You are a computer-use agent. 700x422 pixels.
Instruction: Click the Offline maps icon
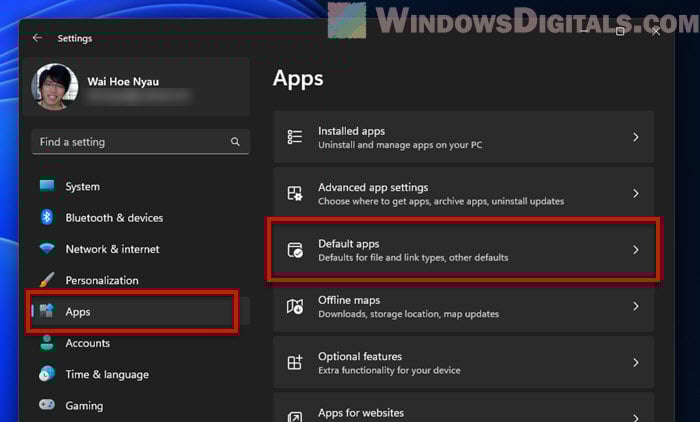coord(295,306)
